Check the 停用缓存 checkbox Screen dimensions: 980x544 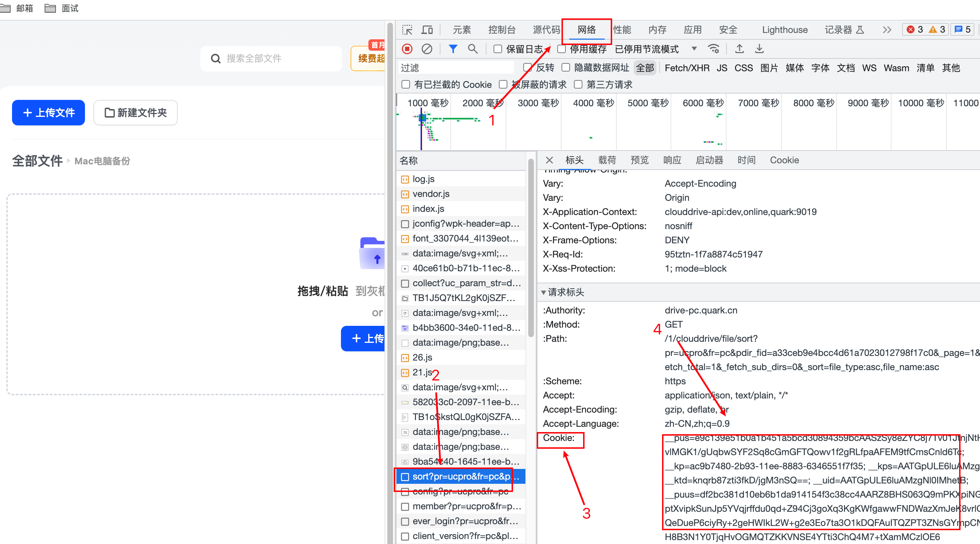pyautogui.click(x=561, y=49)
